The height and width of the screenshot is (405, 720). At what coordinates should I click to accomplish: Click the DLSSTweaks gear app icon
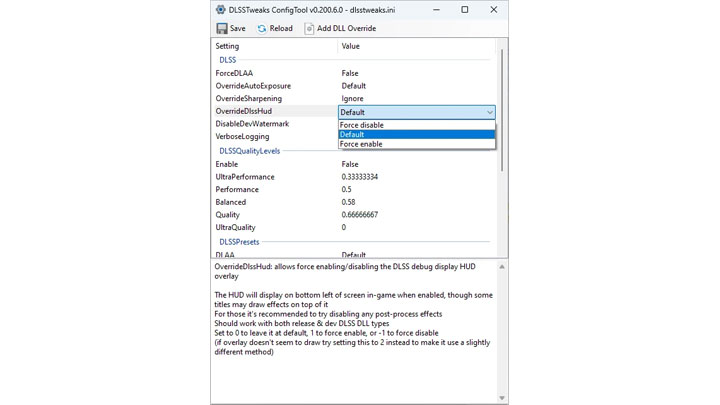(x=221, y=10)
